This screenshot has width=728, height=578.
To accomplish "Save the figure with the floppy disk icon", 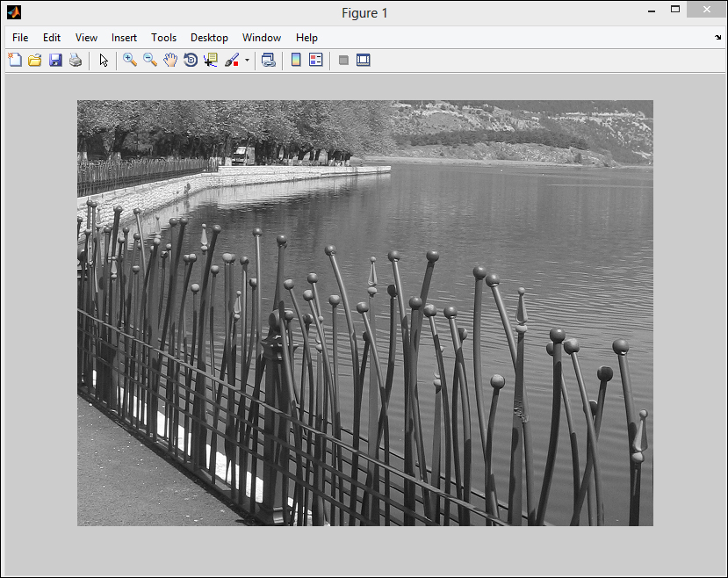I will 55,60.
